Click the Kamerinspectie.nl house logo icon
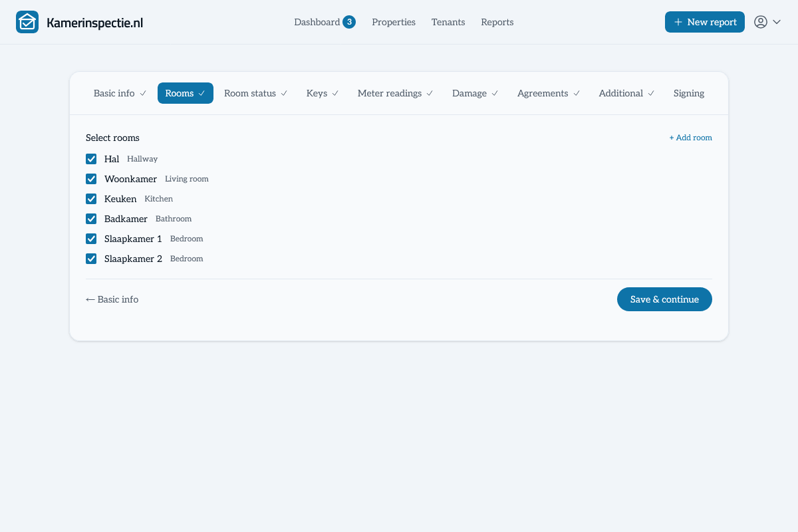Screen dimensions: 798x532 point(27,22)
